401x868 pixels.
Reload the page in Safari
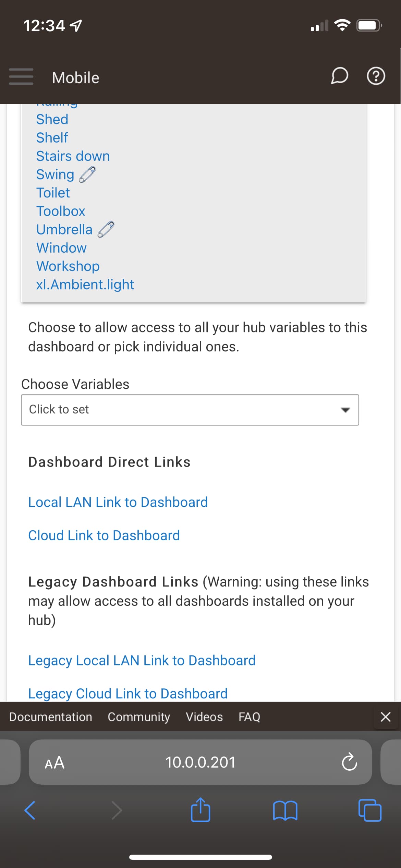(x=349, y=762)
